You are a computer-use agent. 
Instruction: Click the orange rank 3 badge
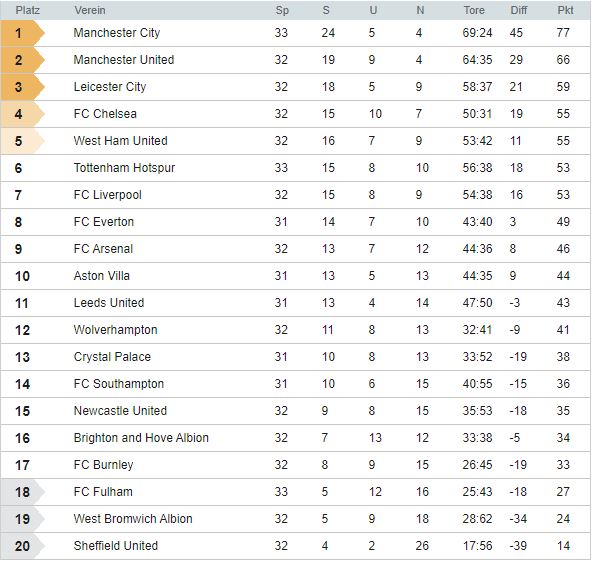pyautogui.click(x=23, y=87)
